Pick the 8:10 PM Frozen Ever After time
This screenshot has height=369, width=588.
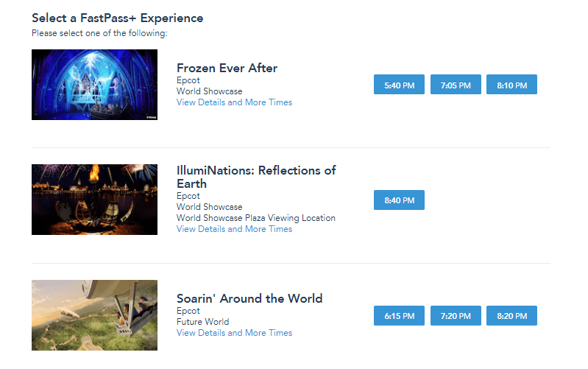click(511, 85)
